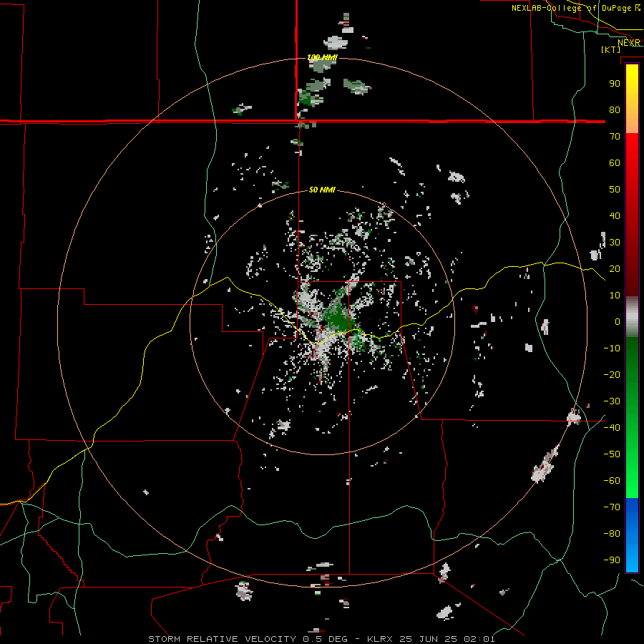Pick the gray near-zero segment of the color bar
The height and width of the screenshot is (644, 644).
pos(632,317)
